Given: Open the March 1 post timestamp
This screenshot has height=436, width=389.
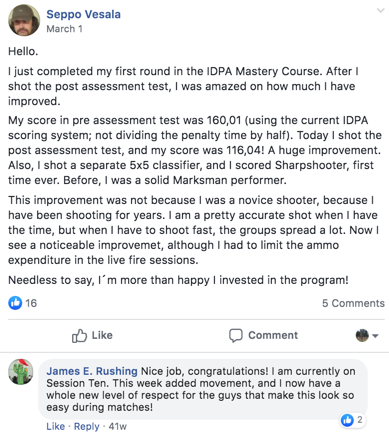Looking at the screenshot, I should 64,29.
